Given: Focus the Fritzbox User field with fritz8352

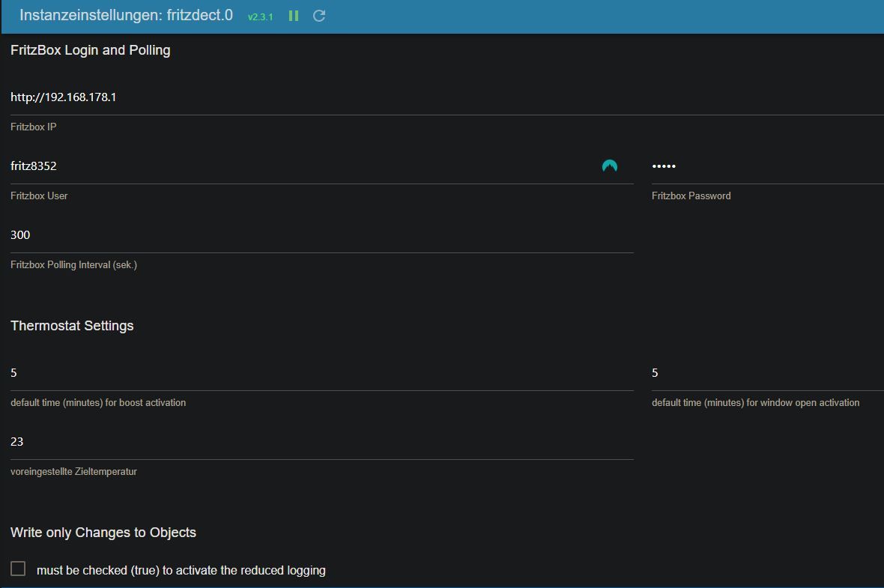Looking at the screenshot, I should point(322,166).
